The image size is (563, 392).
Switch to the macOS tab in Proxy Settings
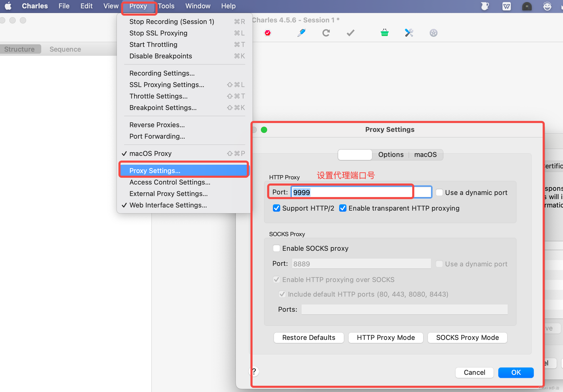(425, 155)
